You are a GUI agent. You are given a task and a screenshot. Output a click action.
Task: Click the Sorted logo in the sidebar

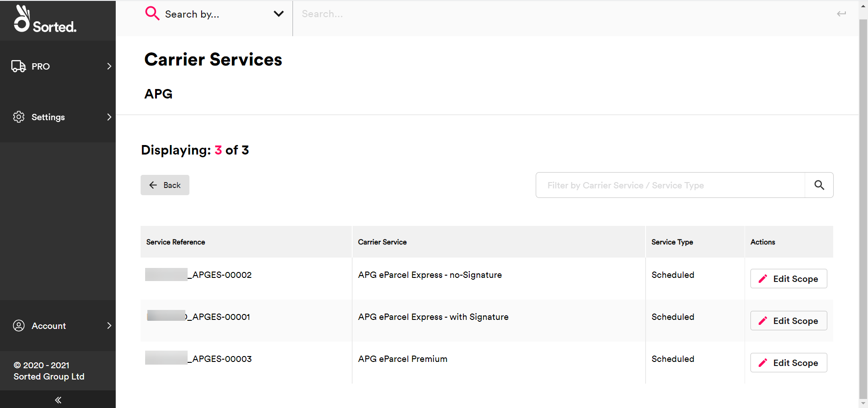(45, 19)
